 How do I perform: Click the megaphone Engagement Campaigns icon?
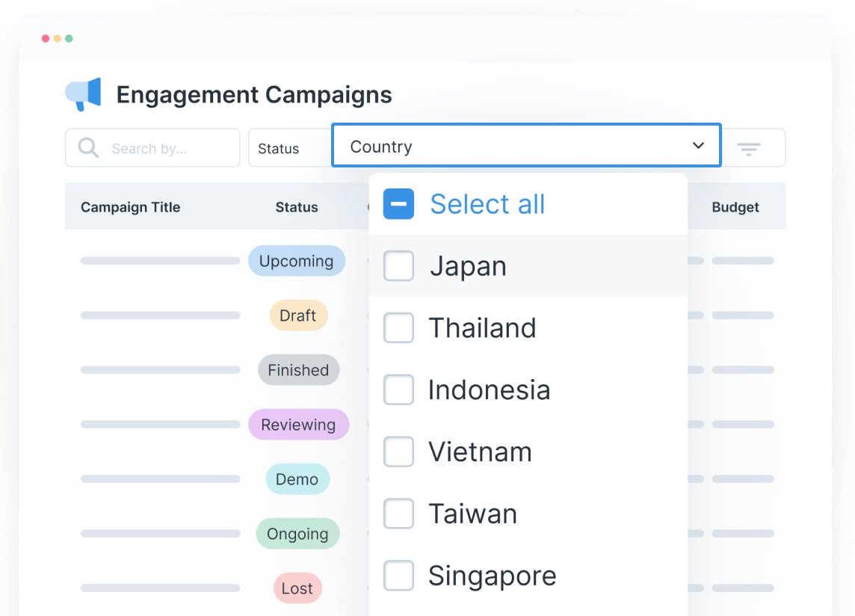(x=82, y=93)
